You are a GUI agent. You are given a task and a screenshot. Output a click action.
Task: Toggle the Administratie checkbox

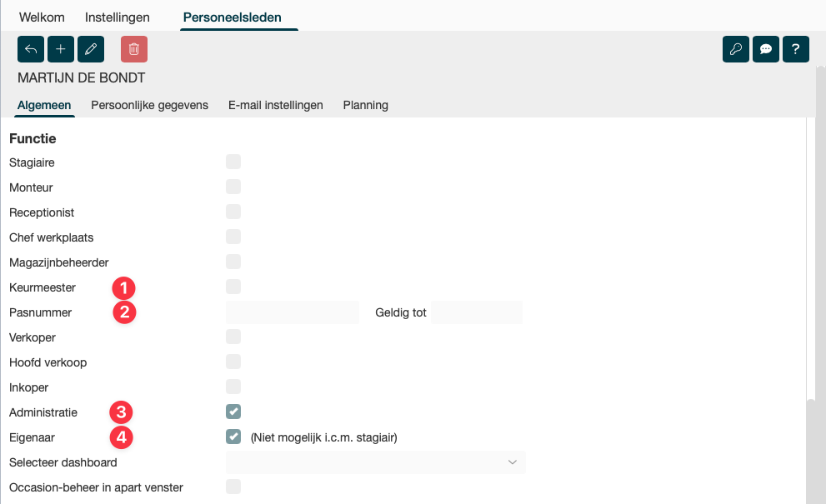tap(233, 412)
